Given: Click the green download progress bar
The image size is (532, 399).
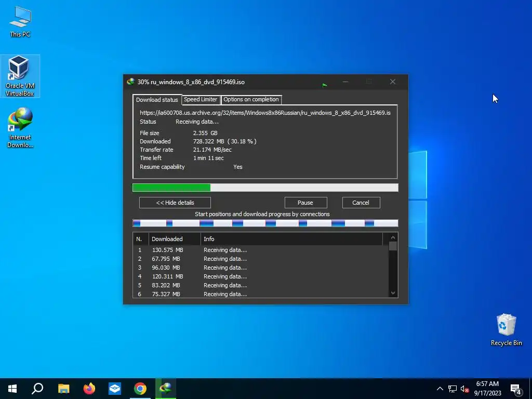Looking at the screenshot, I should 265,187.
